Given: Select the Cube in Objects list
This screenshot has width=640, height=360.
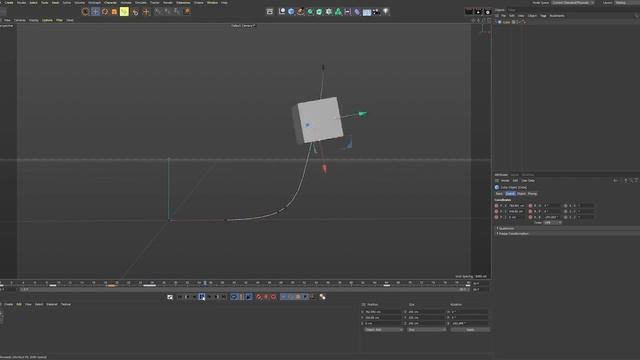Looking at the screenshot, I should (507, 22).
